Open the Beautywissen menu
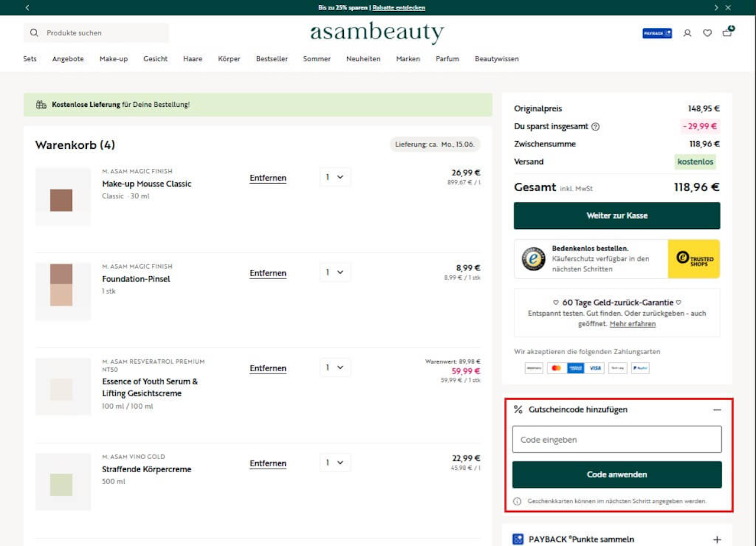 coord(497,59)
